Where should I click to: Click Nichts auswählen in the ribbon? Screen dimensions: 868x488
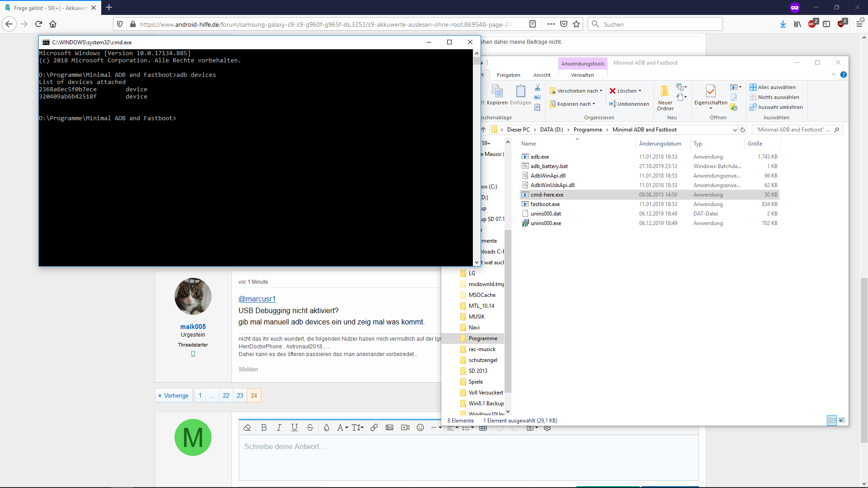774,97
